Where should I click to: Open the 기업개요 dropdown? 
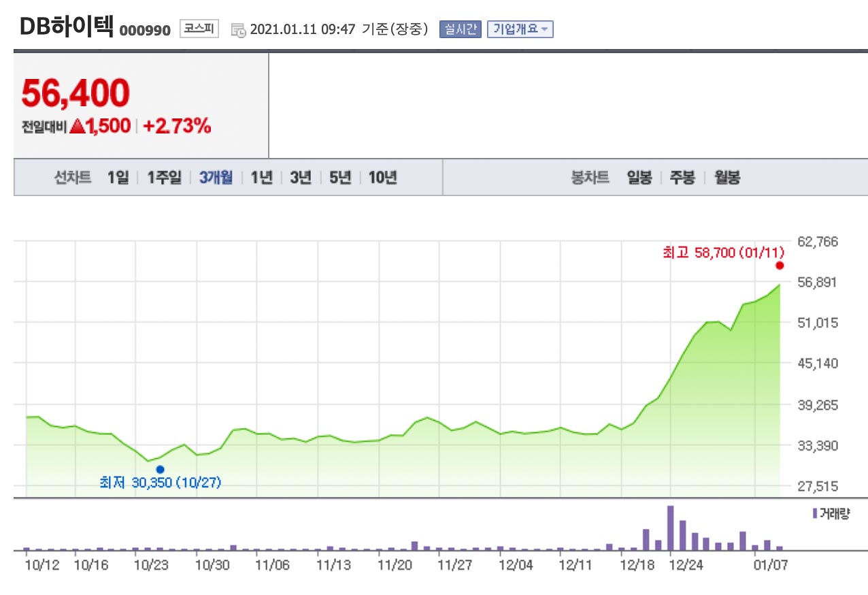(x=520, y=29)
